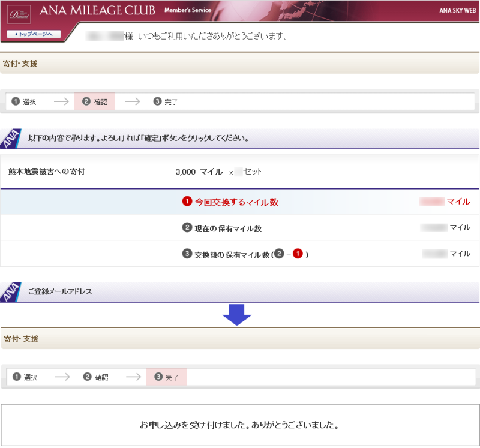Click the 現在の保有マイル数 label

coord(228,228)
